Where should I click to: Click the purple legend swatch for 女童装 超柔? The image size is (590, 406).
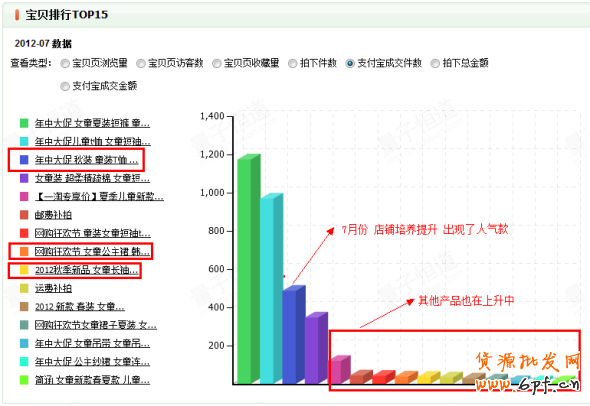(x=24, y=178)
